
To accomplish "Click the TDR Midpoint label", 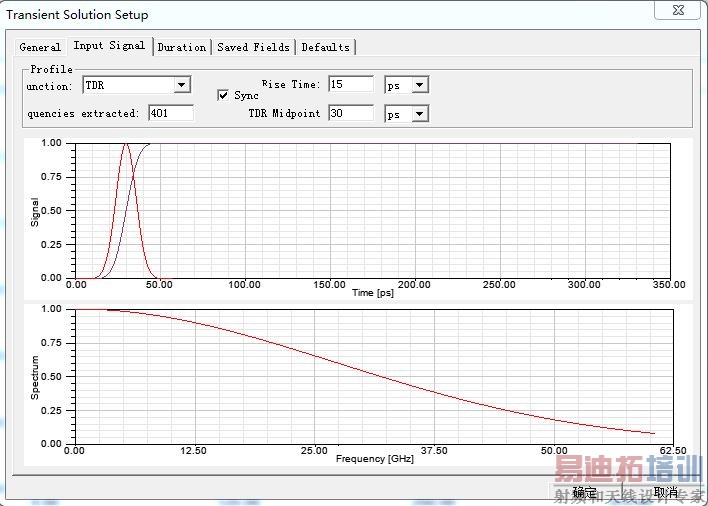I will 284,113.
